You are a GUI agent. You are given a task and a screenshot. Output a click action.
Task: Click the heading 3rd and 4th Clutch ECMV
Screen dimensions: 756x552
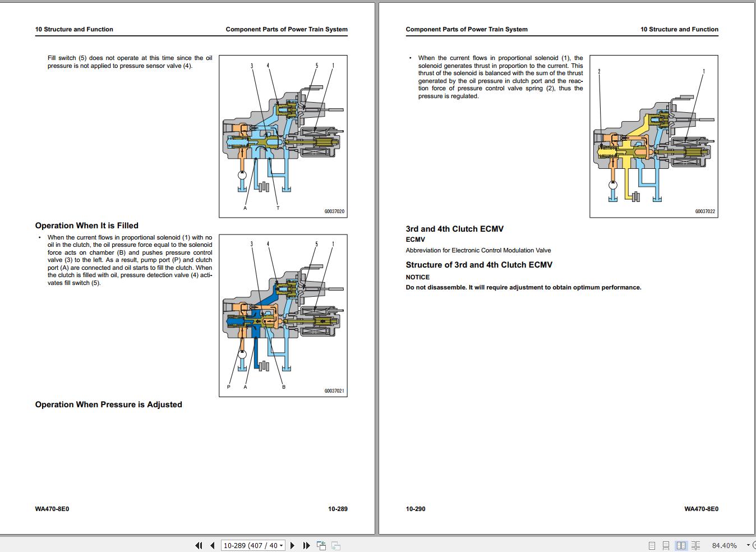click(455, 229)
